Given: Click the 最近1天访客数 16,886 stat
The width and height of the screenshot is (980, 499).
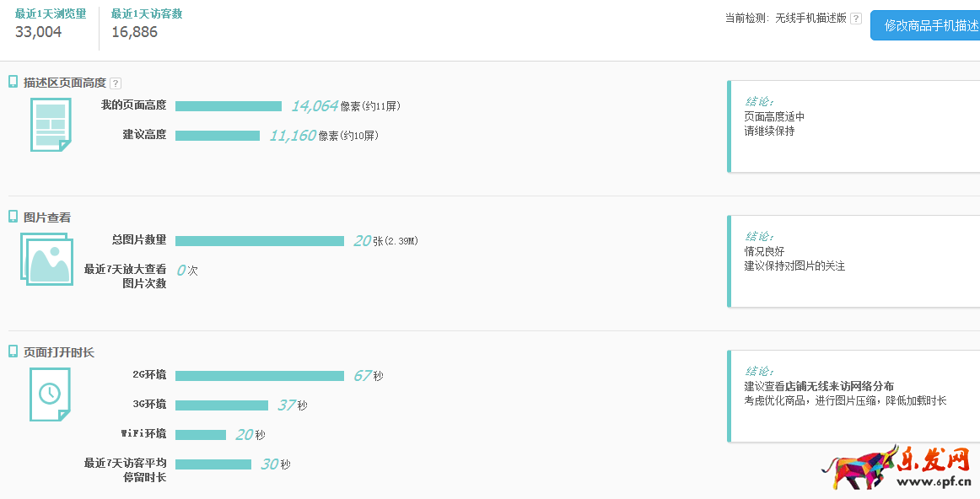Looking at the screenshot, I should 146,24.
